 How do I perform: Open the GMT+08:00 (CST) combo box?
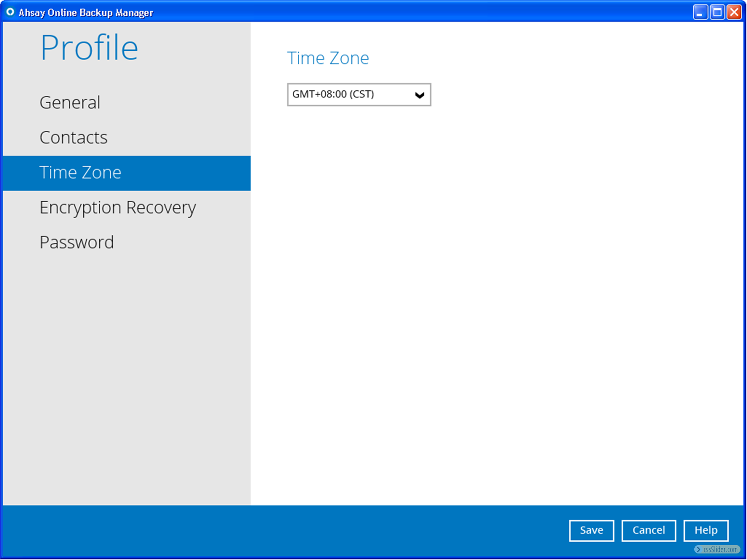pyautogui.click(x=350, y=95)
